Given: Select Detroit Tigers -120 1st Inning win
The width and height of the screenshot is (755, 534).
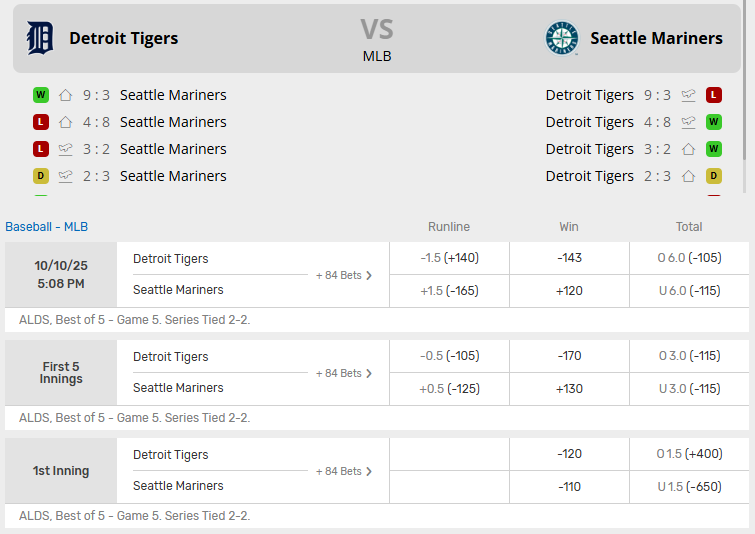Looking at the screenshot, I should click(x=569, y=454).
